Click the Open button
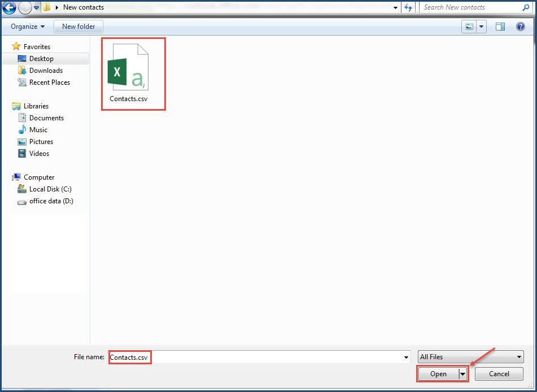Screen dimensions: 537x392 438,374
